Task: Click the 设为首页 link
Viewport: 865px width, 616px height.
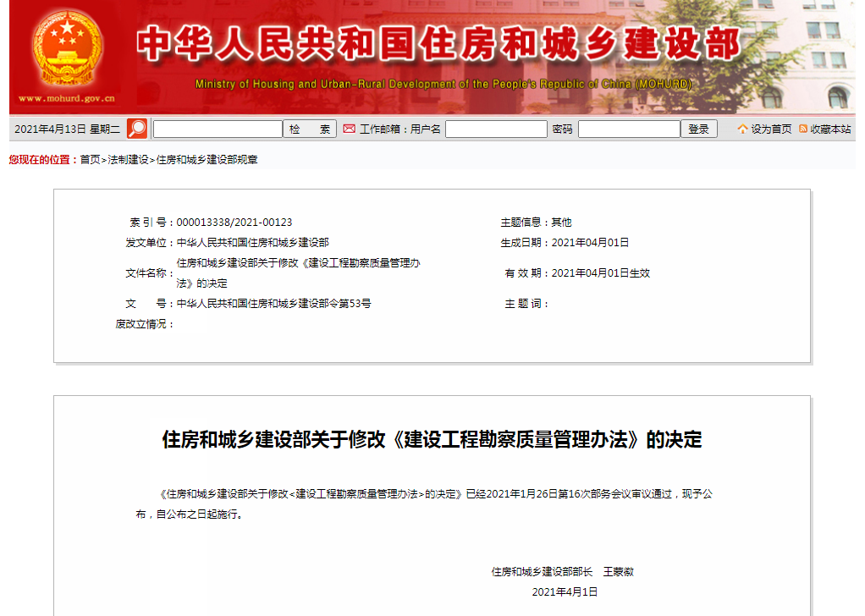Action: (x=771, y=129)
